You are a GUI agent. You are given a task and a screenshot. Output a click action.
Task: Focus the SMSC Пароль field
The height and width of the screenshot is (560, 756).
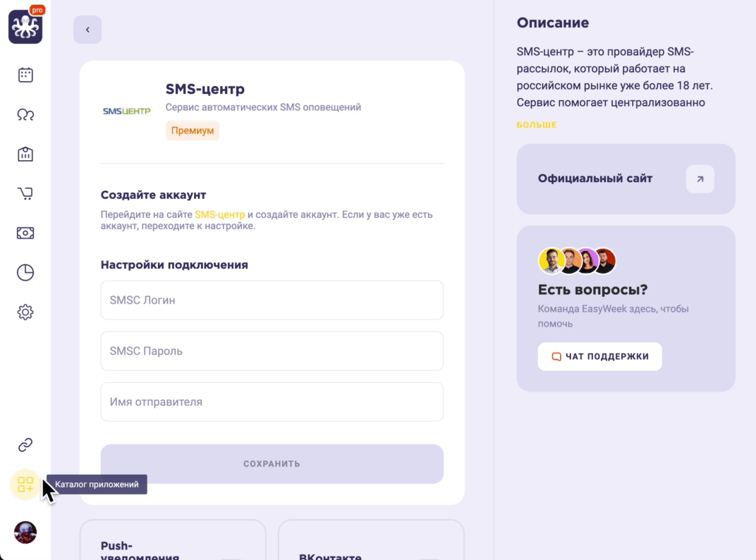click(x=272, y=351)
